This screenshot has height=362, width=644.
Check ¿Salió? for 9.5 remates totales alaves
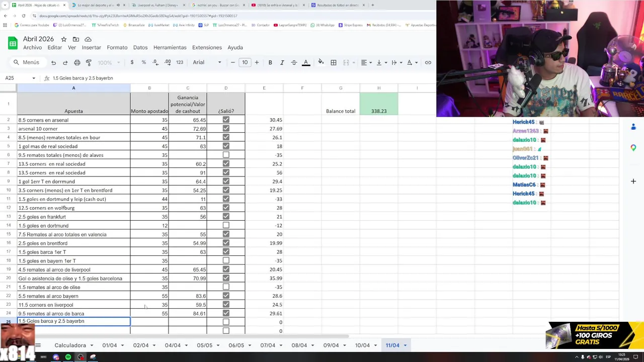click(226, 155)
